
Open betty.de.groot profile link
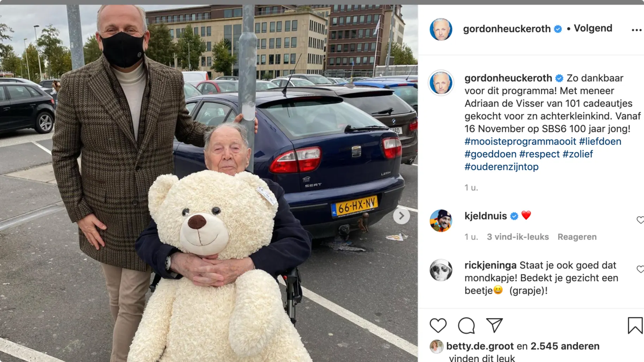click(480, 346)
